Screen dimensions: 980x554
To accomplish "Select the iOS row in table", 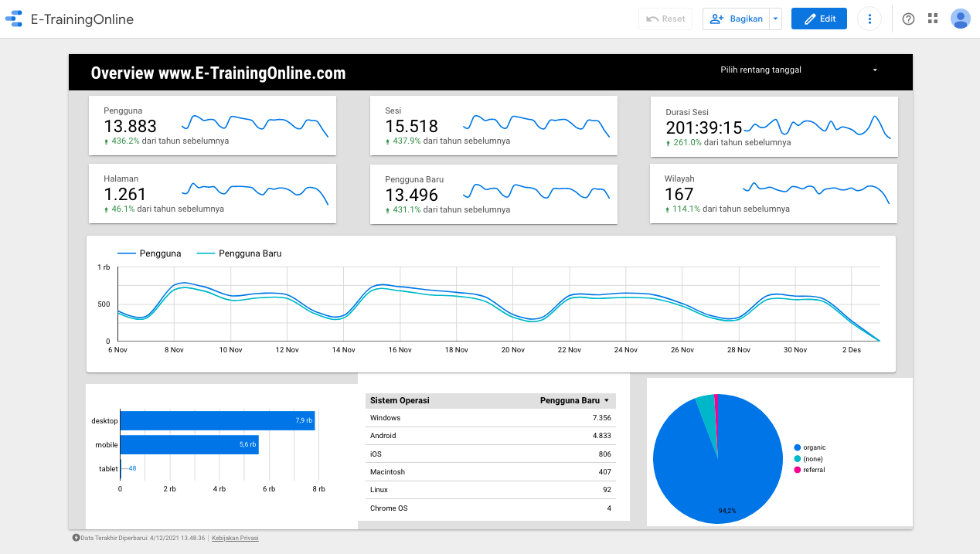I will pos(491,454).
